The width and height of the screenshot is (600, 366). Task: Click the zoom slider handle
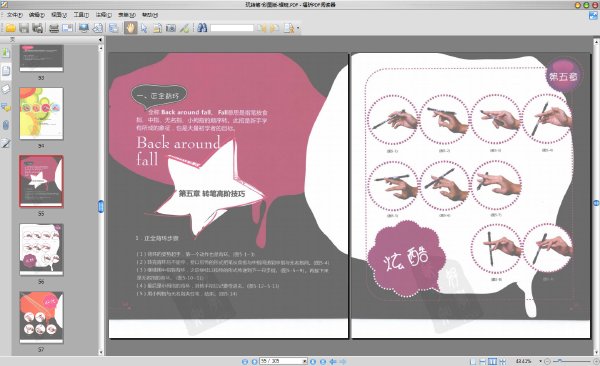(560, 361)
